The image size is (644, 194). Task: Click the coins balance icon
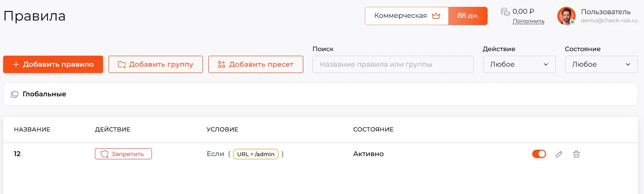pyautogui.click(x=505, y=12)
